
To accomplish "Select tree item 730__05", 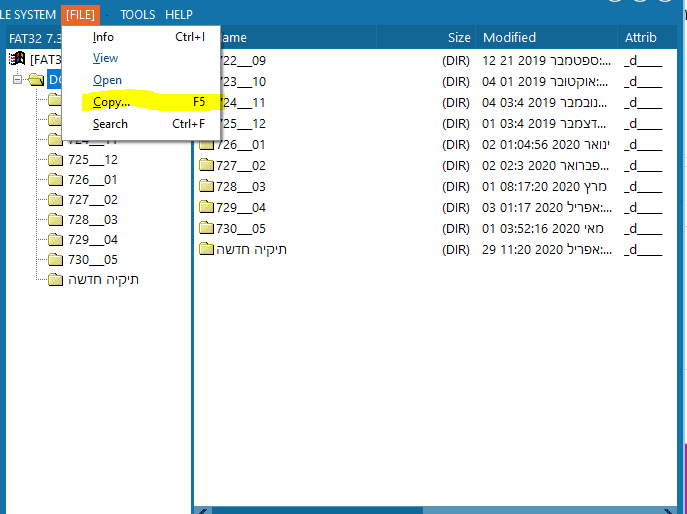I will click(93, 260).
